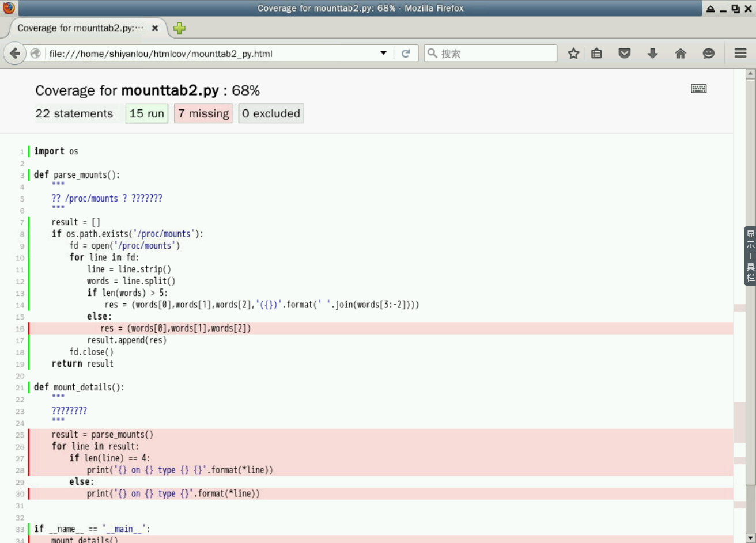Click line number 25
This screenshot has width=756, height=543.
20,435
